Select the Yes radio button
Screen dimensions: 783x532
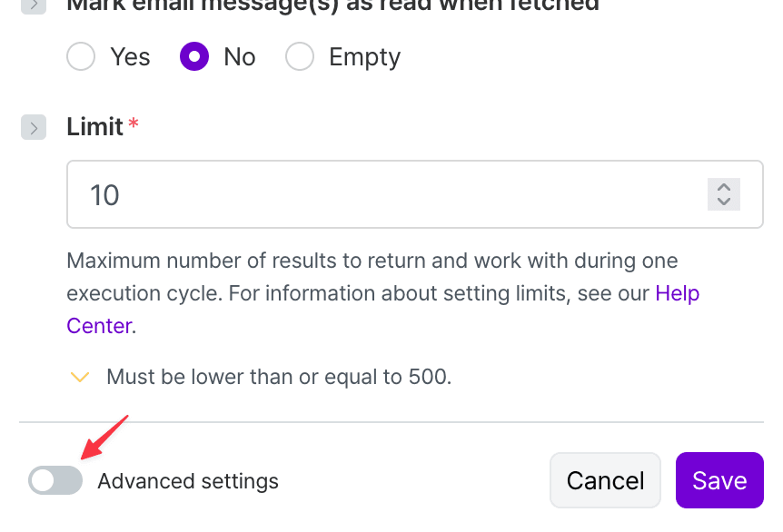tap(82, 57)
